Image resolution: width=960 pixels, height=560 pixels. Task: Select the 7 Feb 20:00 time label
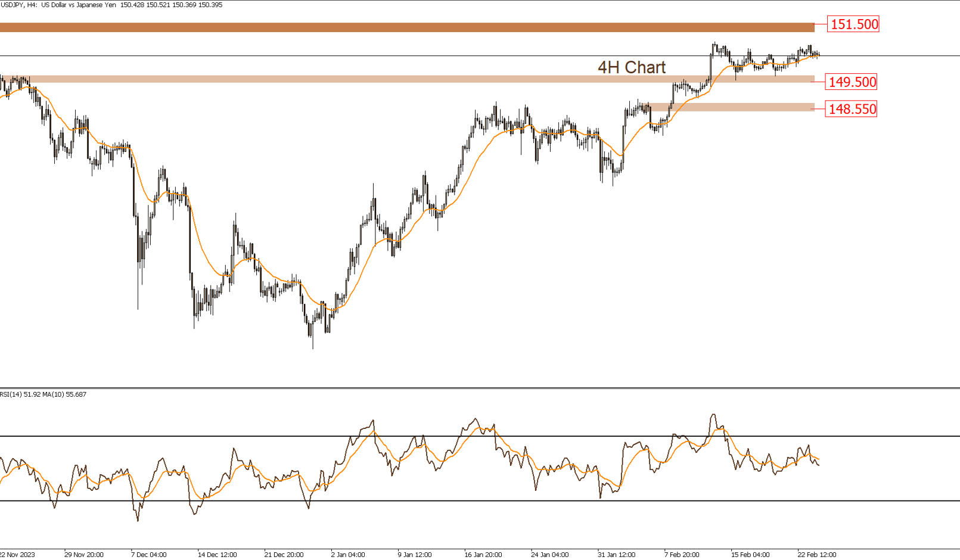coord(682,555)
